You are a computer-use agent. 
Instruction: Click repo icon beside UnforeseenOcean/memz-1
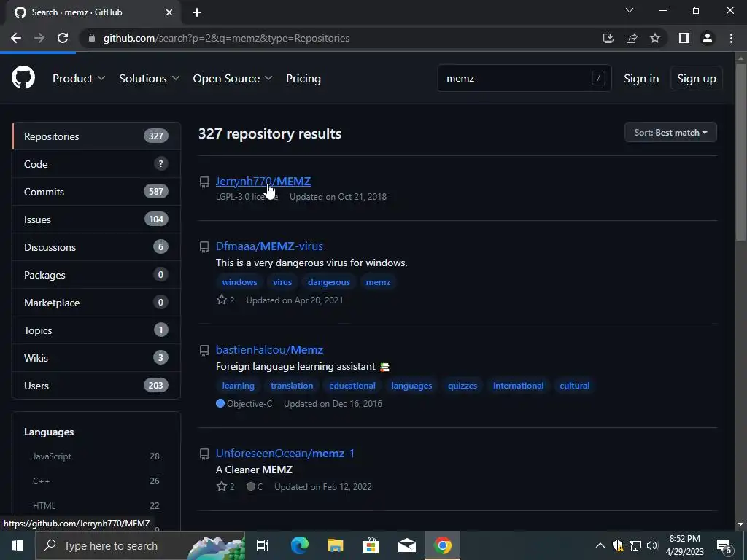(x=204, y=454)
